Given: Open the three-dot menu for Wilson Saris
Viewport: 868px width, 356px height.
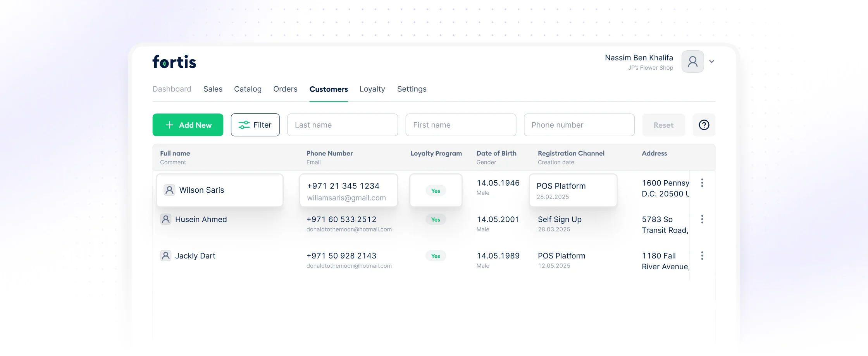Looking at the screenshot, I should point(702,183).
